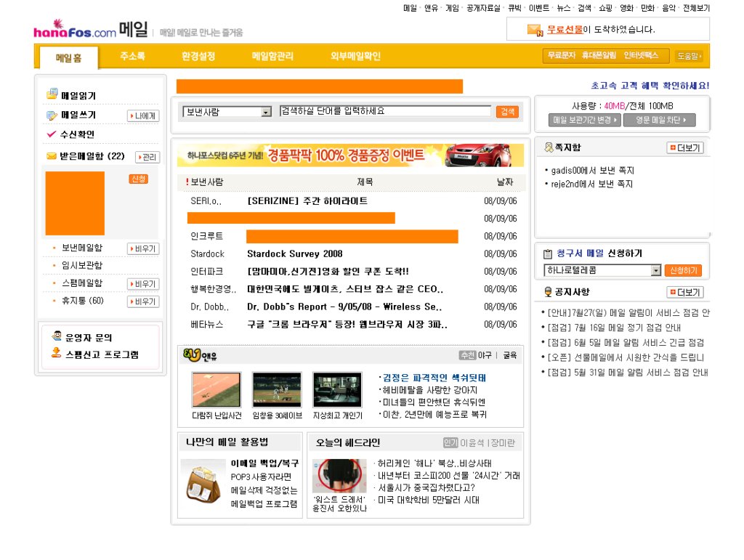The width and height of the screenshot is (744, 560).
Task: Click 영문 메일 차단 button
Action: 660,120
